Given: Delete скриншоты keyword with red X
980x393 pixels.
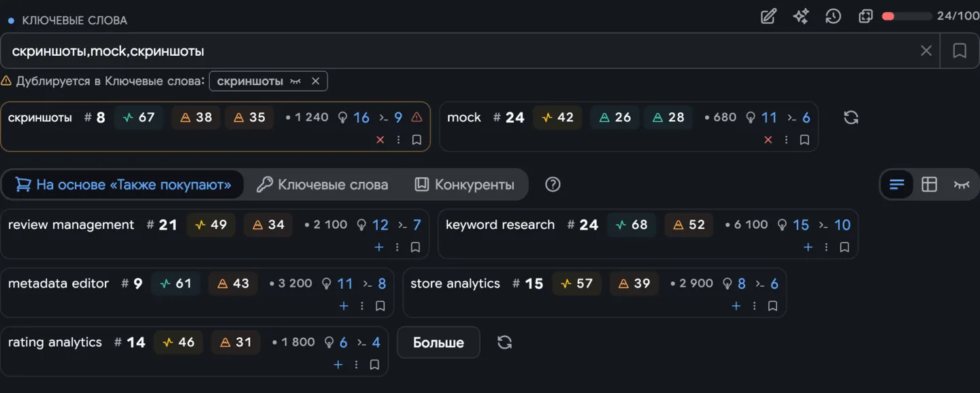Looking at the screenshot, I should coord(380,140).
